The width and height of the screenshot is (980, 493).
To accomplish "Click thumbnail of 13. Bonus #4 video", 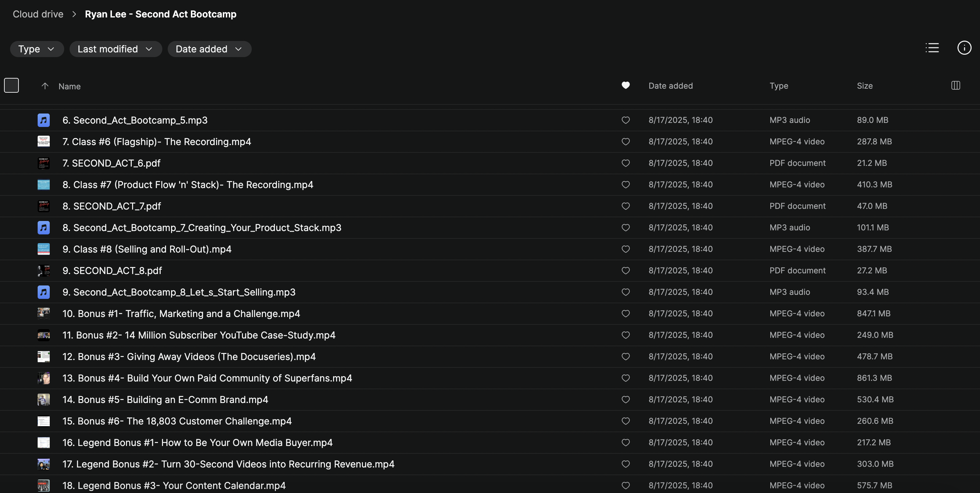I will (44, 378).
